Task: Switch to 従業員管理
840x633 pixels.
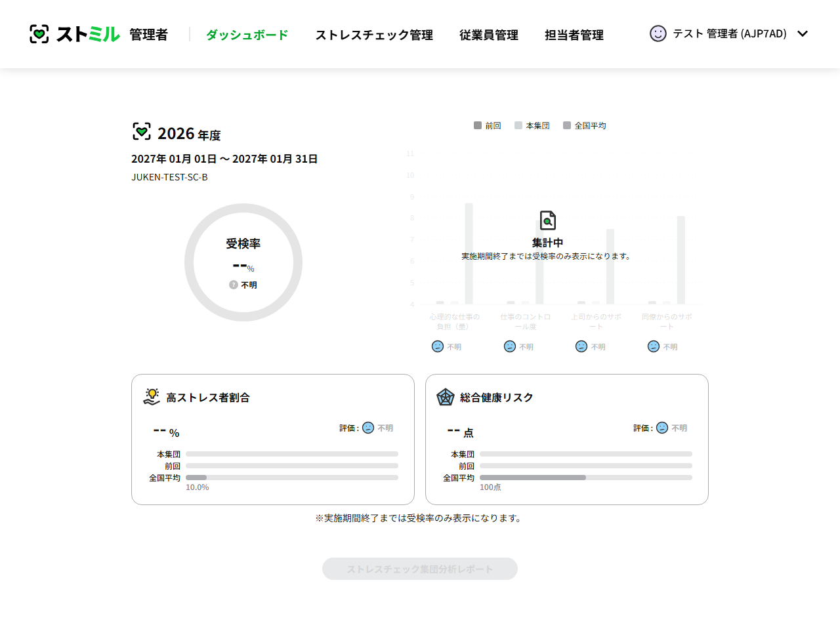Action: coord(489,35)
